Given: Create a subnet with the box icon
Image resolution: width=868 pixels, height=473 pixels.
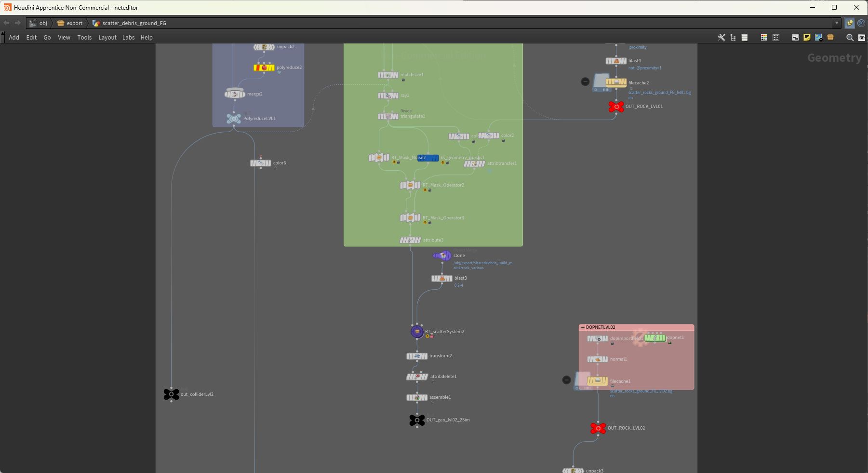Looking at the screenshot, I should point(830,37).
